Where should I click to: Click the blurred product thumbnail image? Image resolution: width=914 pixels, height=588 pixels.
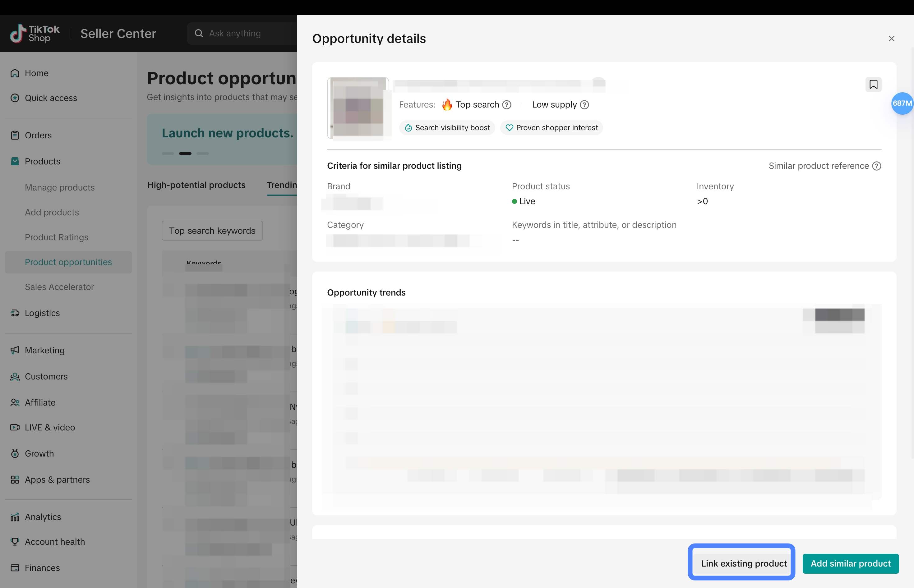coord(358,108)
